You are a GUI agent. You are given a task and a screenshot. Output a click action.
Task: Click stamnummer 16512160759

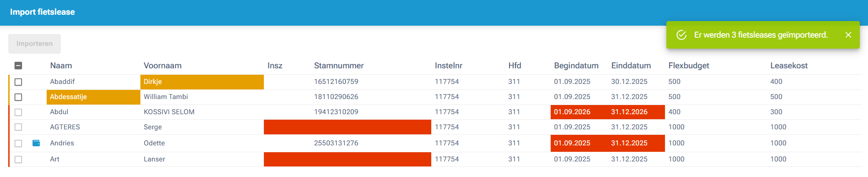click(x=336, y=82)
